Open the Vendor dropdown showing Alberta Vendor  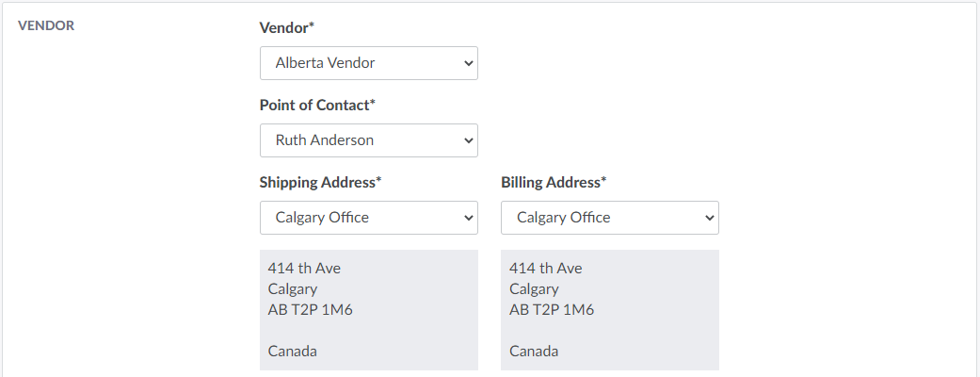[x=368, y=63]
